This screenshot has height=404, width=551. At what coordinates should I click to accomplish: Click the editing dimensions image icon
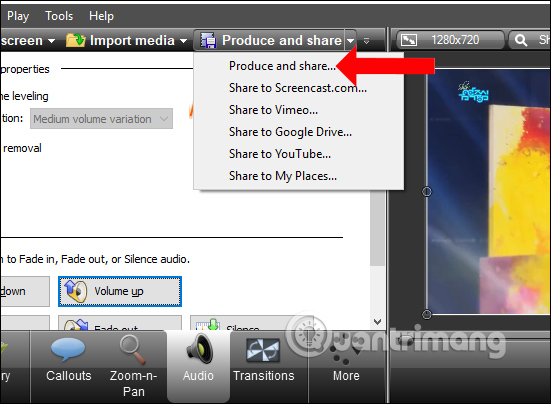coord(409,40)
